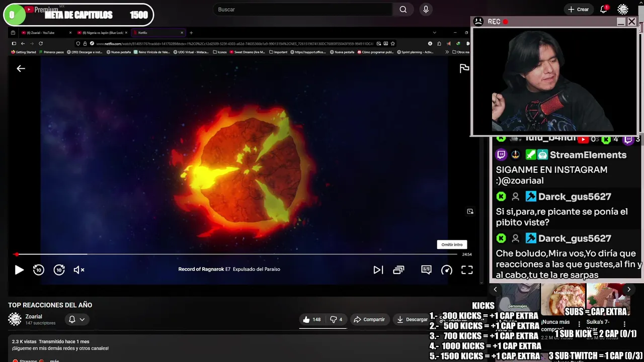
Task: Open Sweet Dreams bookmark
Action: 248,52
